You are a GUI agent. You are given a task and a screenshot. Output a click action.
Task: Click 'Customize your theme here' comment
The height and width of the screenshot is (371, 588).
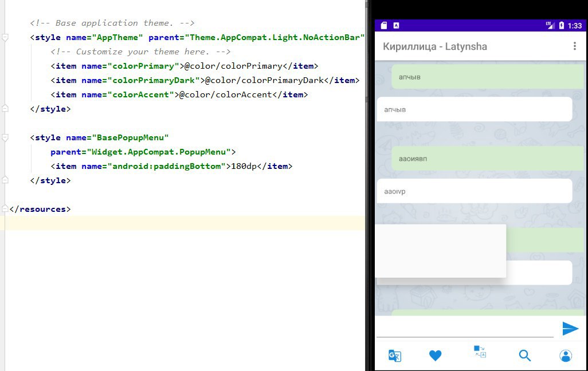(x=140, y=52)
